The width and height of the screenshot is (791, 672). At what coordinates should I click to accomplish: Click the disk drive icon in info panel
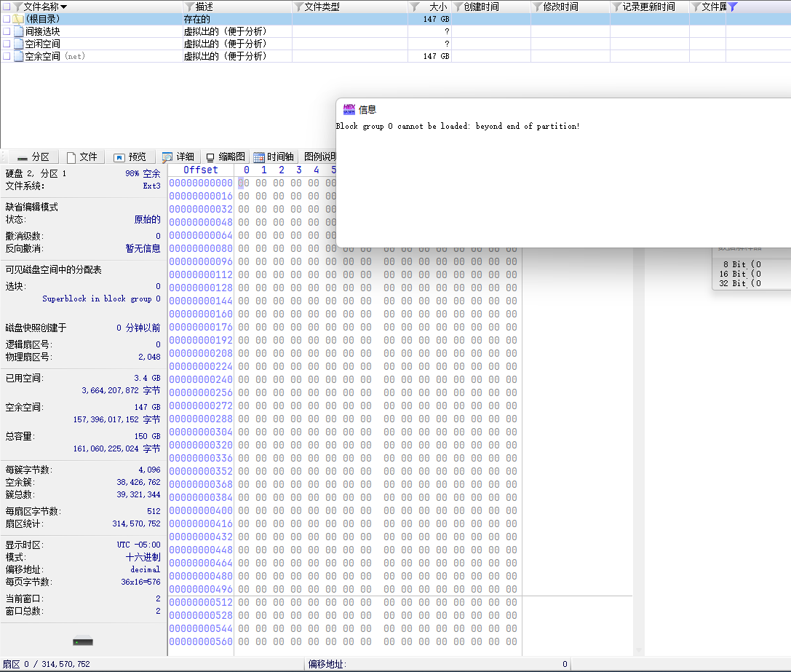coord(83,641)
